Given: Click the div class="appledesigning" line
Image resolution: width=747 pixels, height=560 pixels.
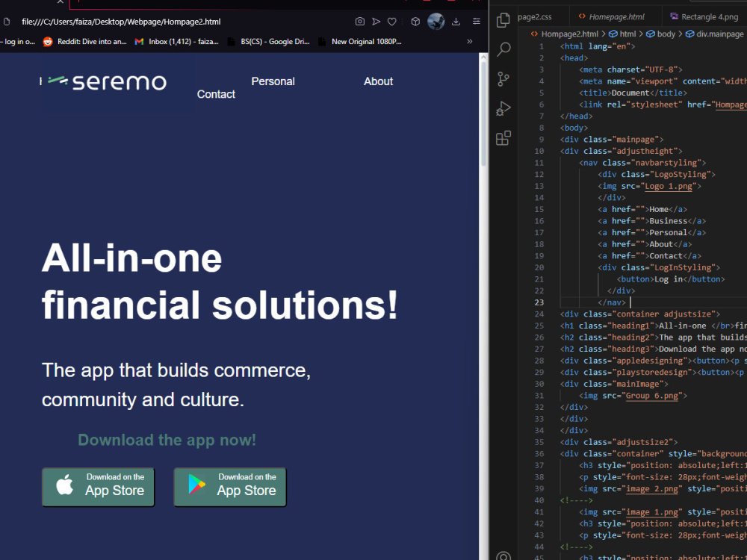Looking at the screenshot, I should click(x=653, y=361).
